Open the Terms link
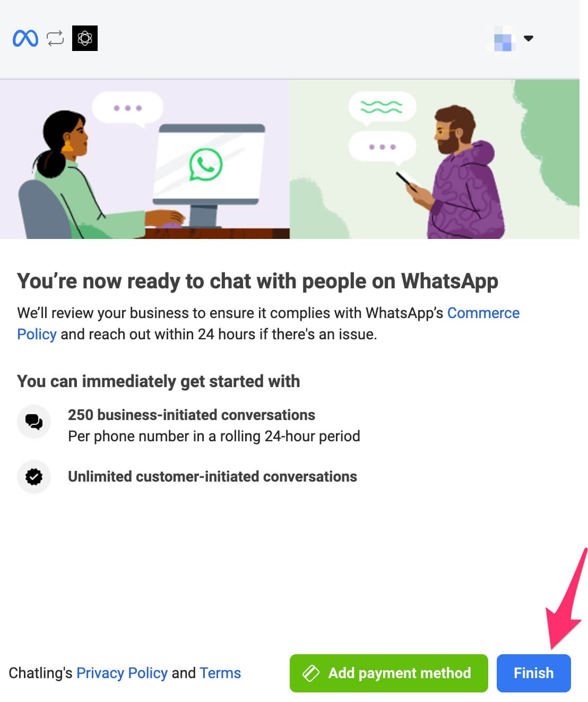Image resolution: width=588 pixels, height=702 pixels. click(x=220, y=673)
